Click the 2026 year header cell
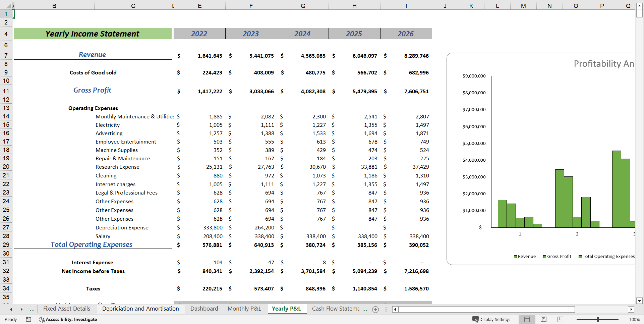This screenshot has height=324, width=644. pyautogui.click(x=406, y=34)
